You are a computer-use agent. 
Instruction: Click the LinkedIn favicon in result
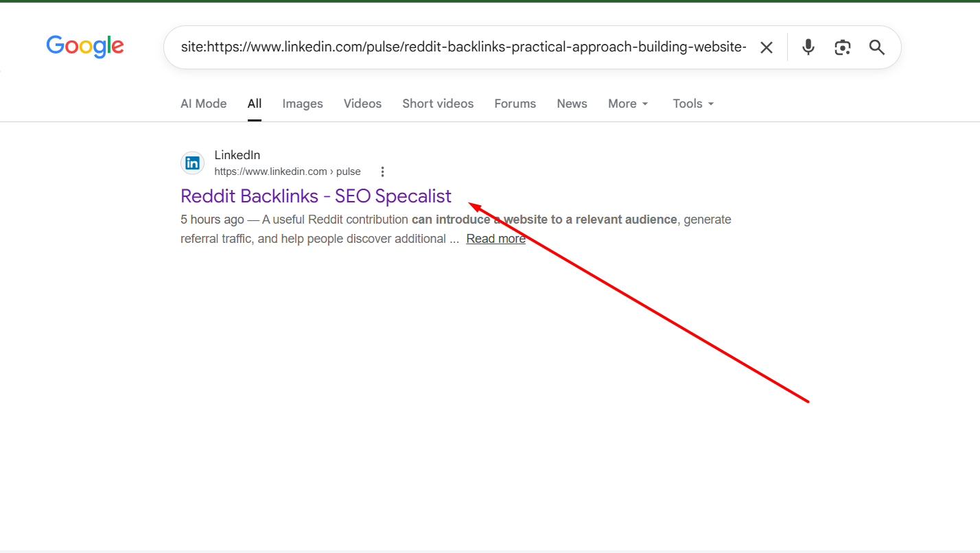click(193, 163)
